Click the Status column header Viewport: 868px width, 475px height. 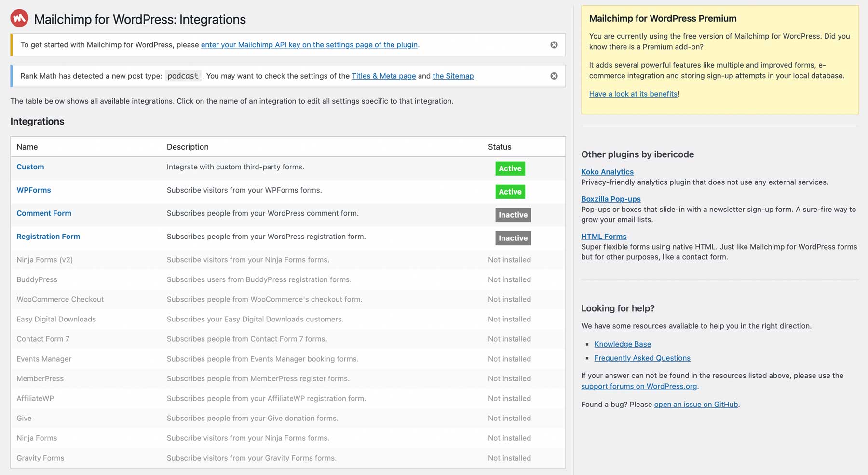(x=500, y=147)
